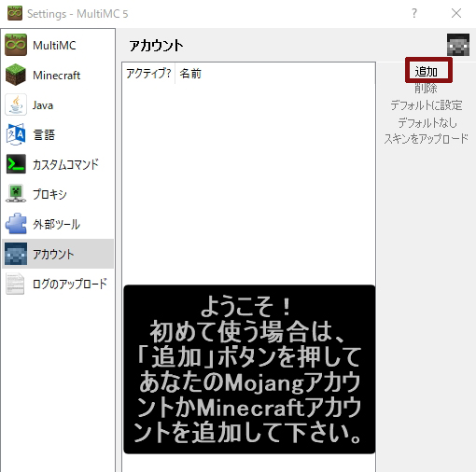Screen dimensions: 476x472
Task: Click the カスタムコマンド terminal icon
Action: pyautogui.click(x=16, y=164)
